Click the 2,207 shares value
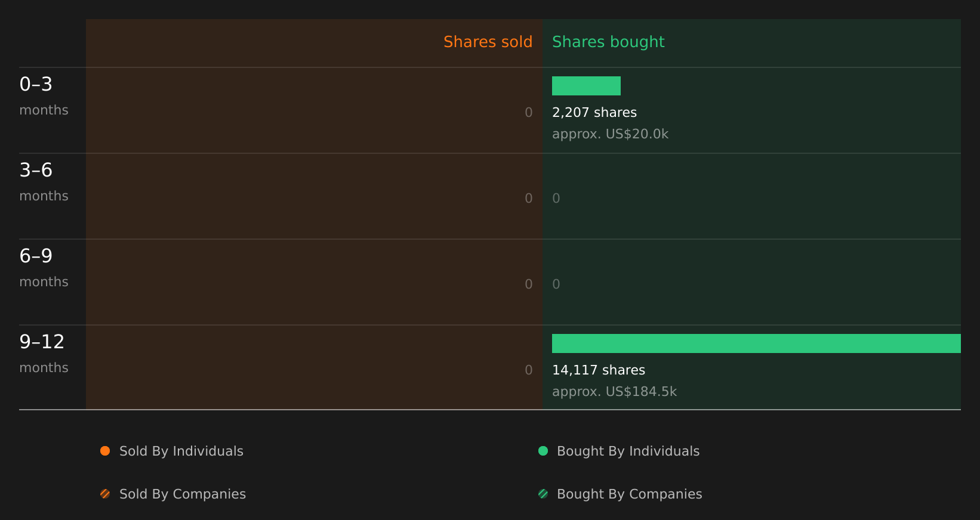This screenshot has height=520, width=980. pos(594,113)
